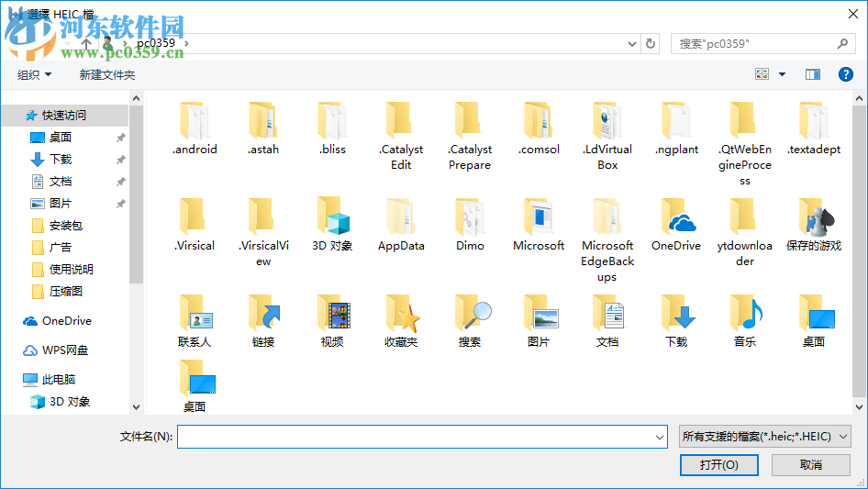Open the 收藏夹 folder

click(x=401, y=321)
